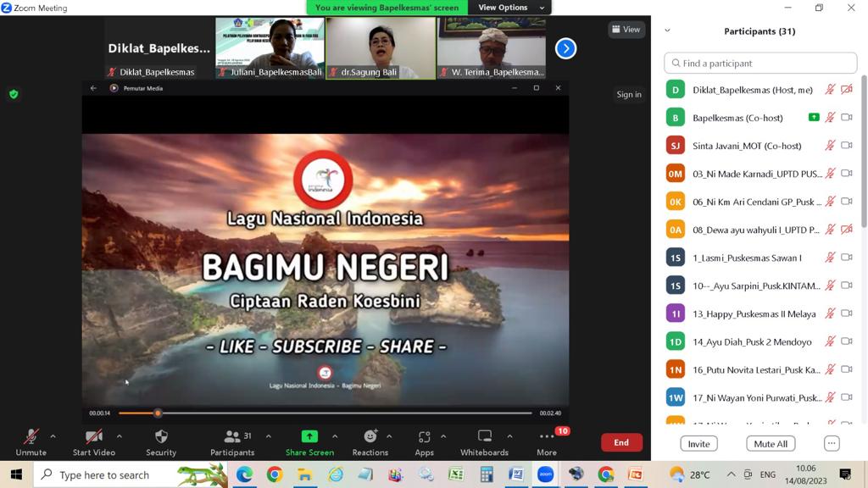
Task: Toggle the Participants panel from toolbar
Action: coord(232,442)
